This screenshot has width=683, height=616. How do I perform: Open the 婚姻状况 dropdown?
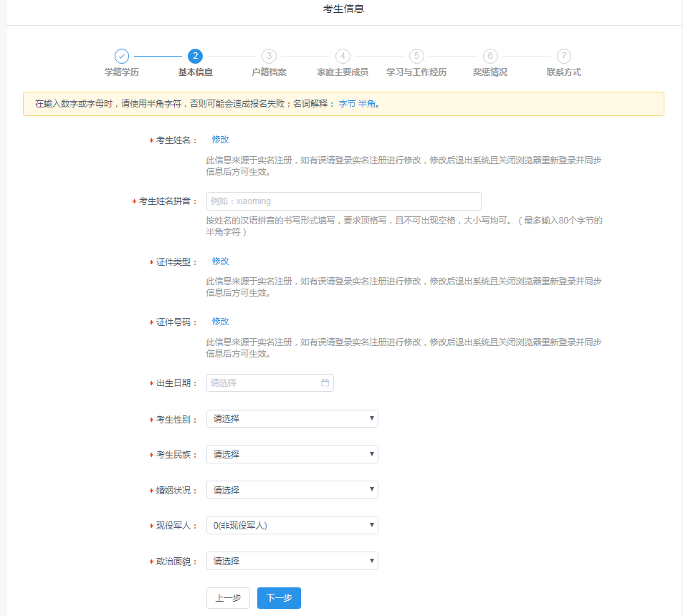point(292,489)
